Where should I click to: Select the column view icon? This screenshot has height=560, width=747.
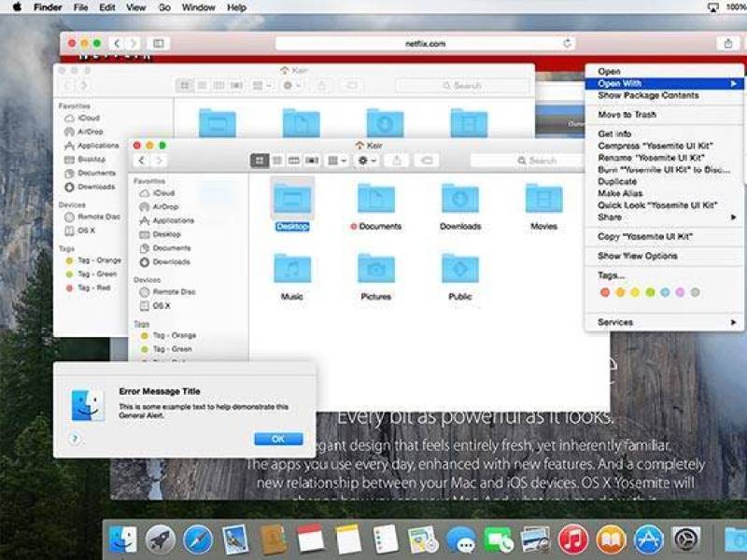(x=295, y=161)
